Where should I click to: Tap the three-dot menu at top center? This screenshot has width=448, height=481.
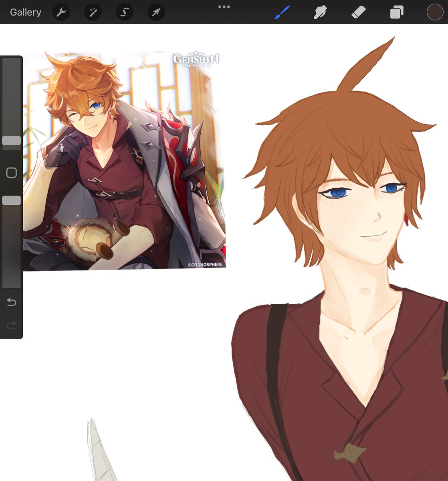224,7
